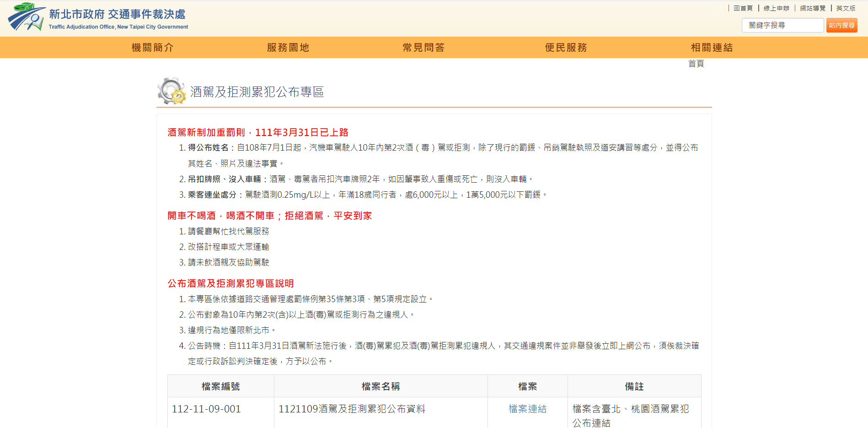
Task: Click the gear icon beside the page title
Action: pos(171,91)
